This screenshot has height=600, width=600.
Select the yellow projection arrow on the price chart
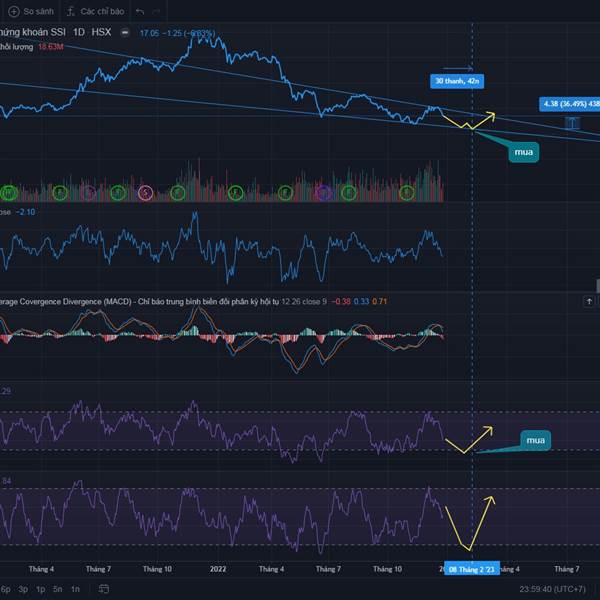coord(468,121)
